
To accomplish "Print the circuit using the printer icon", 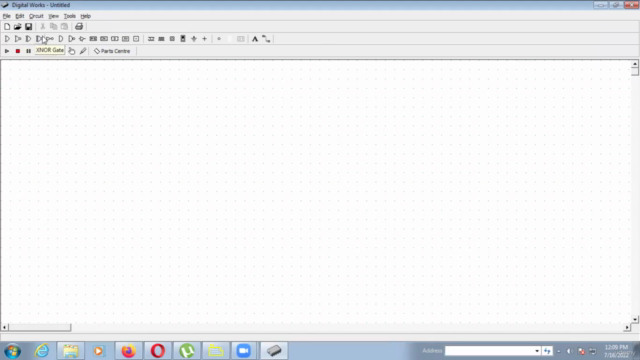I will (x=79, y=27).
